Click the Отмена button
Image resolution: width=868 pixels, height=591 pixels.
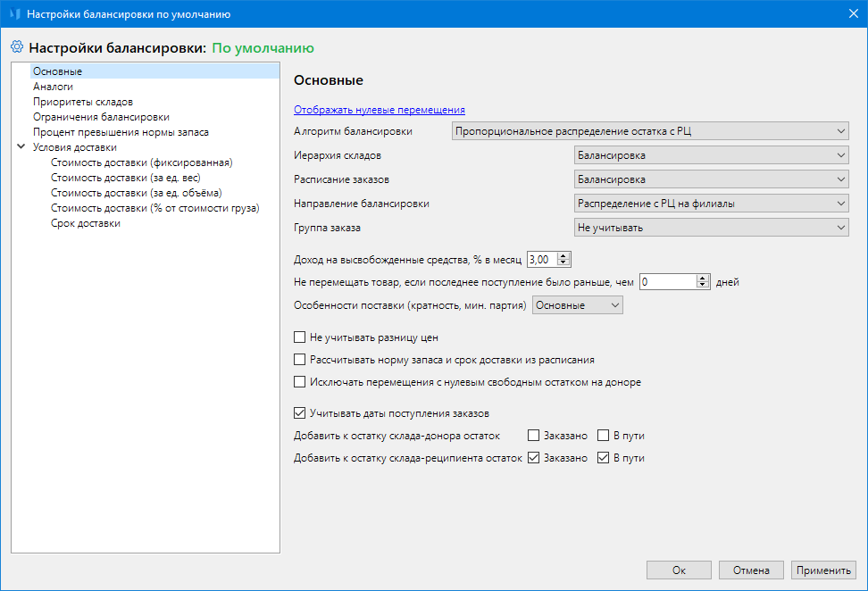click(x=751, y=570)
